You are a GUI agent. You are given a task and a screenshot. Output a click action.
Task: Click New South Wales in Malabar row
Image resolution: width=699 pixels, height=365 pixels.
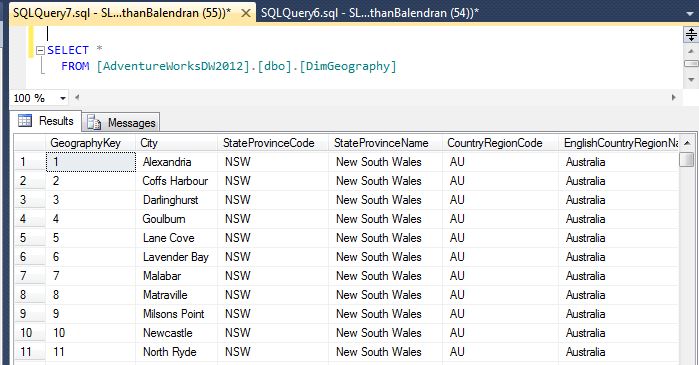click(x=385, y=276)
